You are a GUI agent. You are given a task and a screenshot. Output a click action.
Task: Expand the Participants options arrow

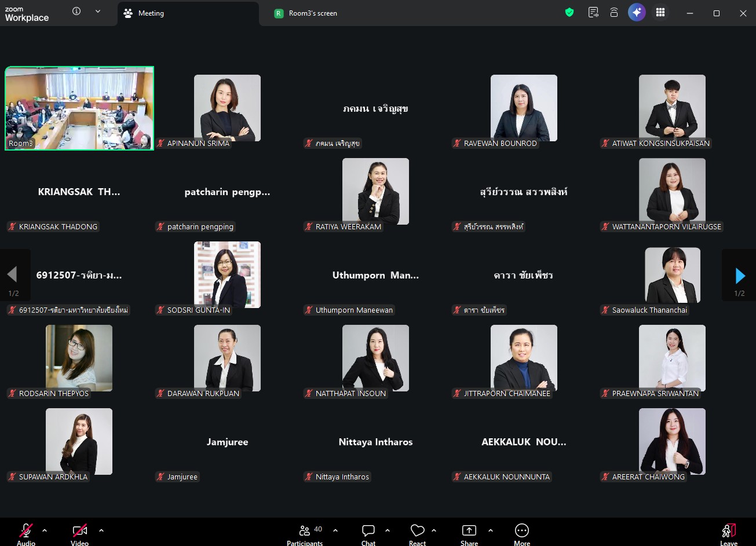335,530
